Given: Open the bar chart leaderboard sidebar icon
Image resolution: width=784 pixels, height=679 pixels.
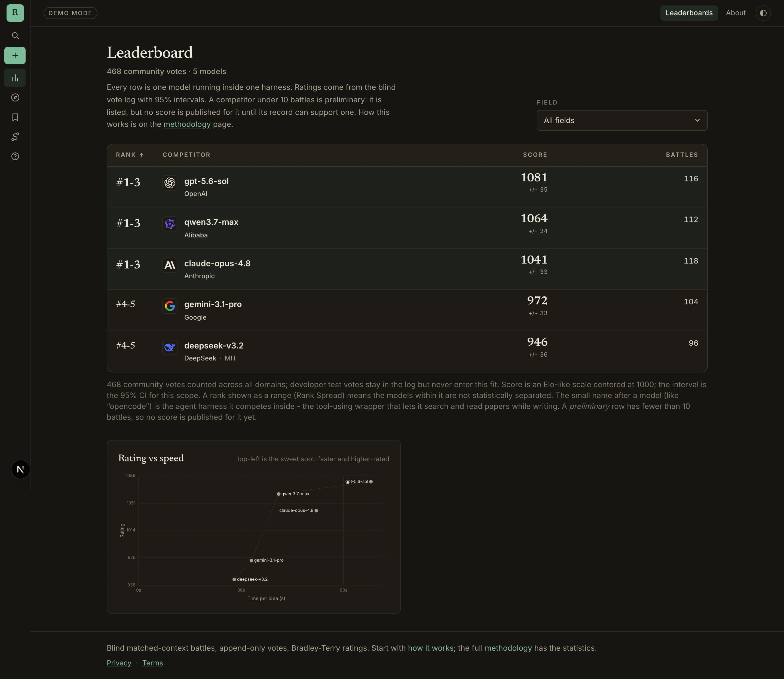Looking at the screenshot, I should pyautogui.click(x=15, y=78).
